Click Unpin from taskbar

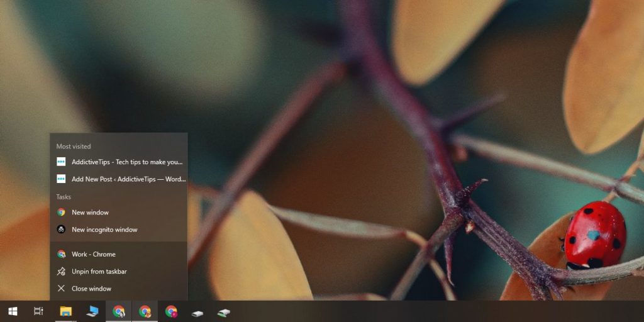pyautogui.click(x=119, y=272)
